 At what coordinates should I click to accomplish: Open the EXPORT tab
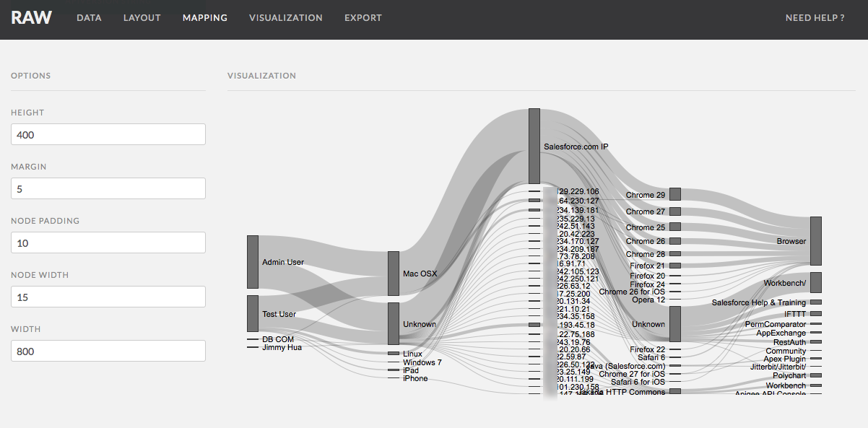(x=363, y=17)
